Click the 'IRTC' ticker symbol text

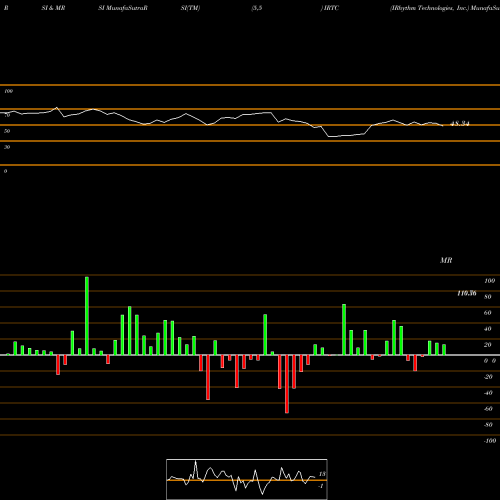tap(331, 8)
